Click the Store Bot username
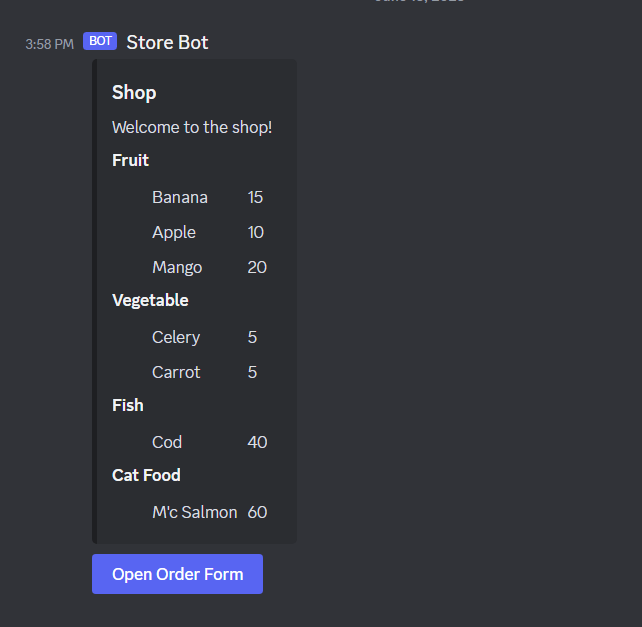The image size is (642, 627). 167,42
